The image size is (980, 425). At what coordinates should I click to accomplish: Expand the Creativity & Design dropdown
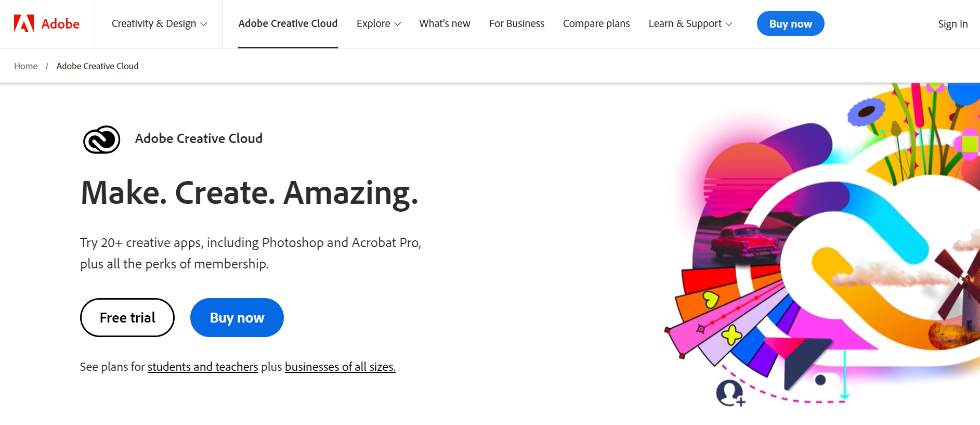pyautogui.click(x=159, y=24)
